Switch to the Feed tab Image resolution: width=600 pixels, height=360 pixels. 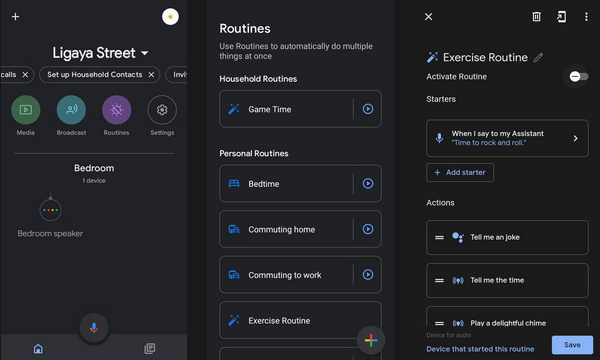[x=150, y=348]
